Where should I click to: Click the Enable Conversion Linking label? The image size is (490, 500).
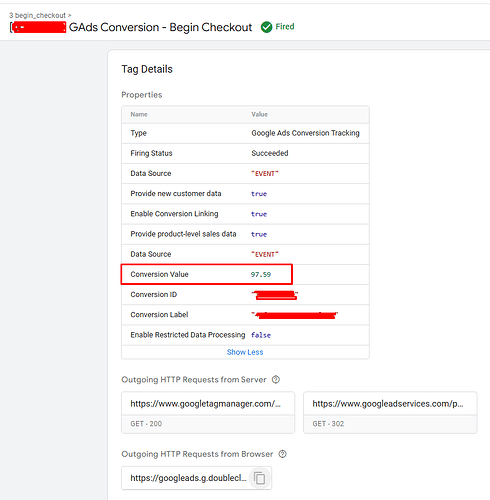tap(174, 214)
